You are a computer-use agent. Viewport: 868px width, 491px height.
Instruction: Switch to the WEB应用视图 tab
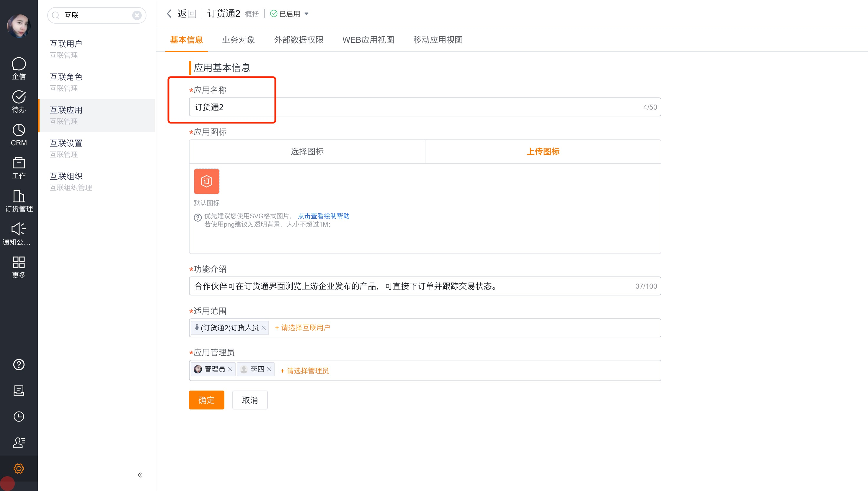tap(368, 40)
